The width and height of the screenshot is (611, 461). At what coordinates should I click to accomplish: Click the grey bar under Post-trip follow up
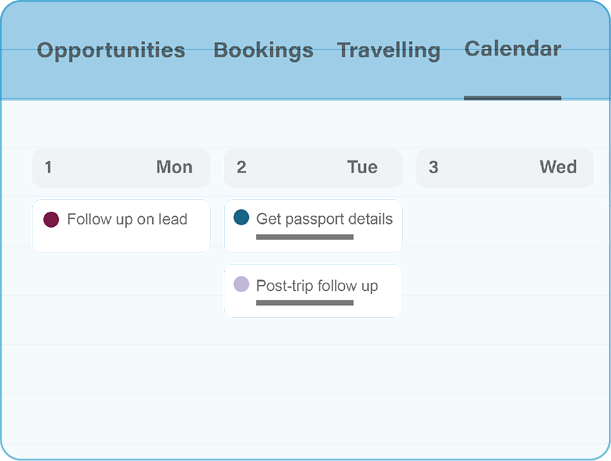coord(305,303)
